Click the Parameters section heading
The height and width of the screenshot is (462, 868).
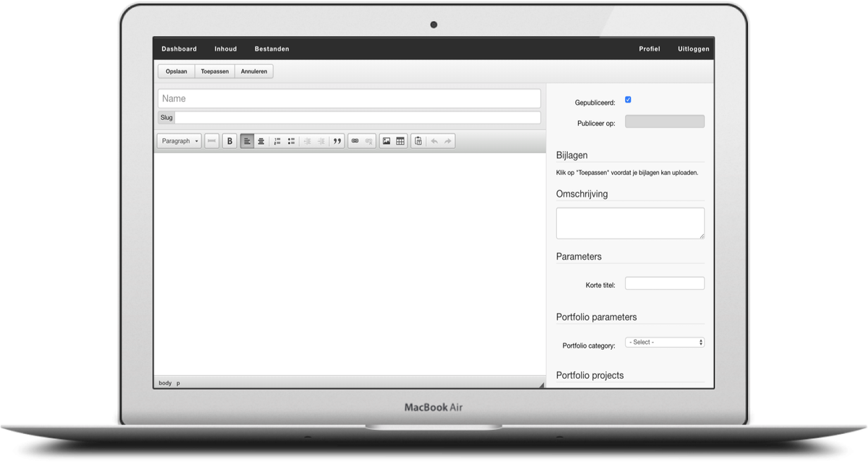pyautogui.click(x=579, y=257)
